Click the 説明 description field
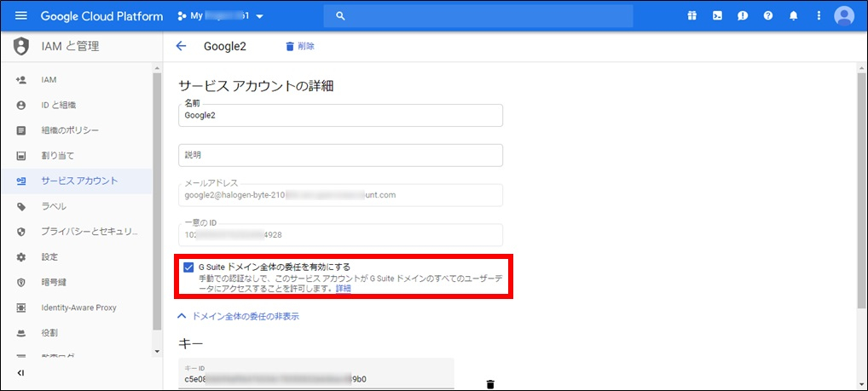868x391 pixels. coord(340,155)
